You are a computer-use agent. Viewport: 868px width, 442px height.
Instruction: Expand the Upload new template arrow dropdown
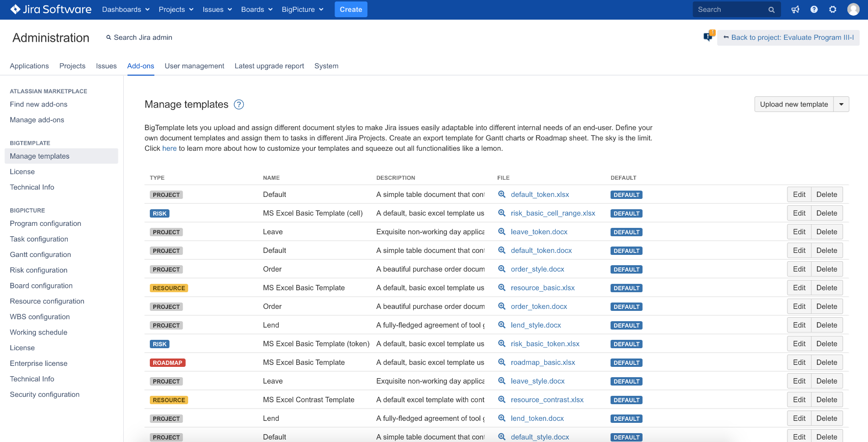pyautogui.click(x=841, y=104)
